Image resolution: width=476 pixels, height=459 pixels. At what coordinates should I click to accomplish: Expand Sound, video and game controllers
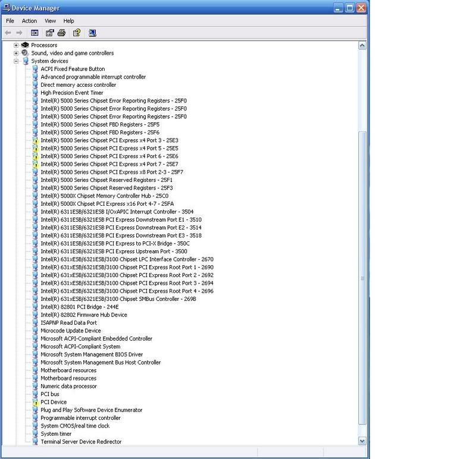click(x=16, y=53)
